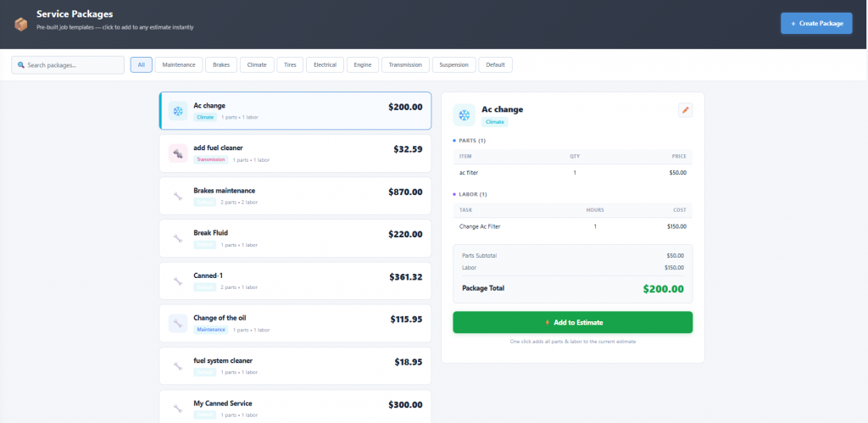Click the icon beside Change of the oil
This screenshot has height=423, width=868.
(178, 323)
